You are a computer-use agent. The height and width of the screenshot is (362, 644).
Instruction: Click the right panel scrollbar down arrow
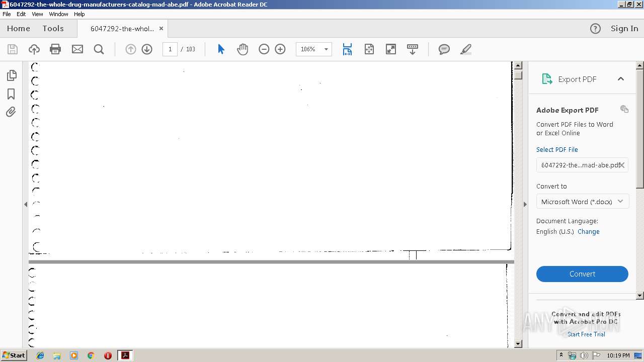(640, 296)
